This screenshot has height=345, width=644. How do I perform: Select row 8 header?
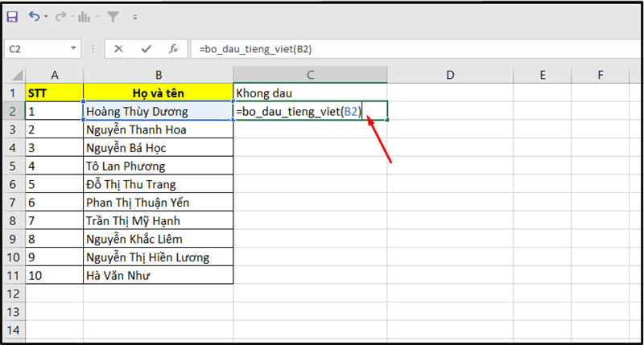pos(13,220)
